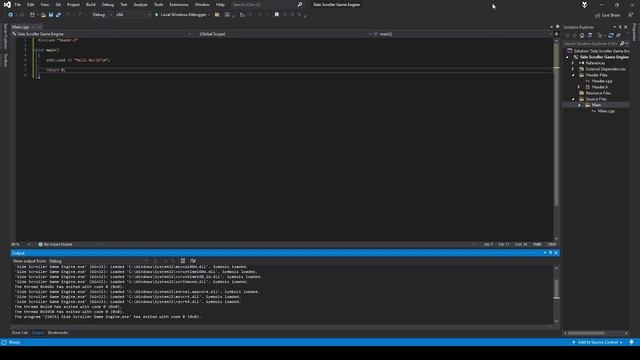The height and width of the screenshot is (360, 640).
Task: Open the File menu
Action: (18, 4)
